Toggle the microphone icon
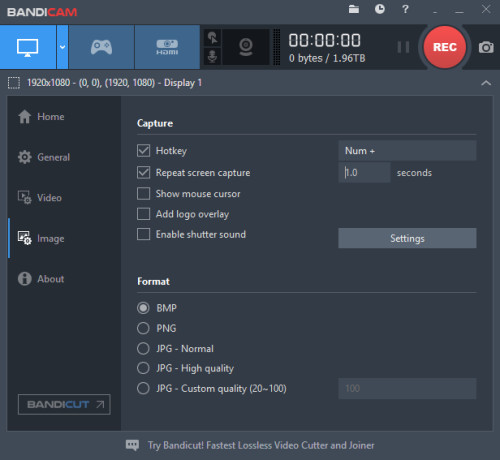Viewport: 500px width, 460px height. tap(212, 56)
